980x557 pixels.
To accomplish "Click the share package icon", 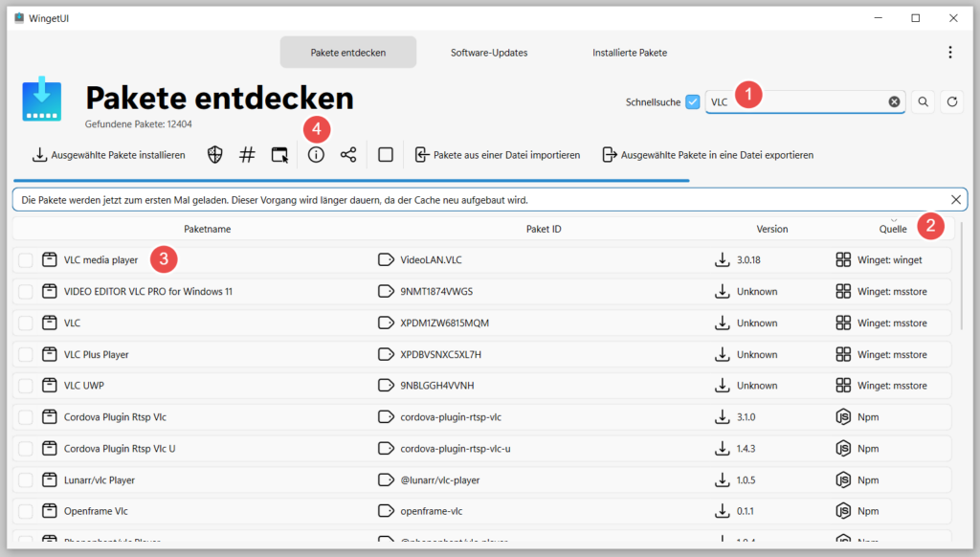I will click(348, 154).
